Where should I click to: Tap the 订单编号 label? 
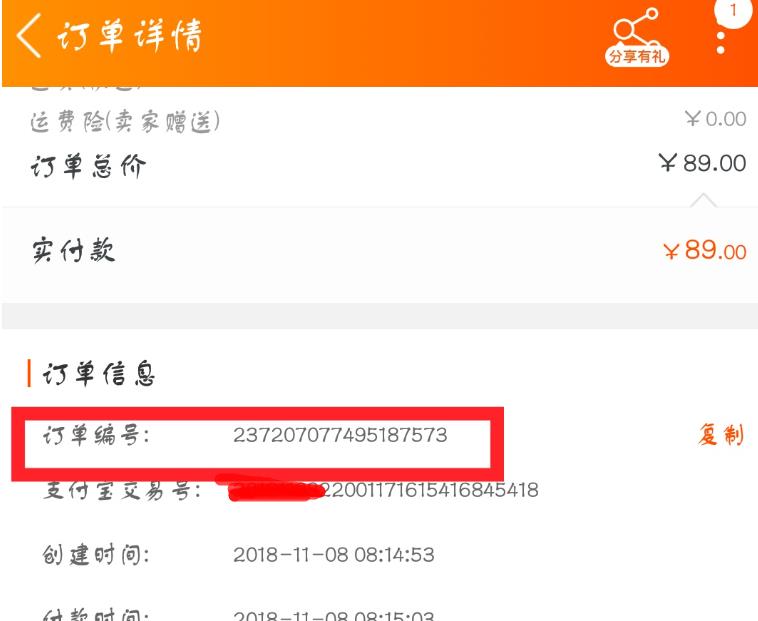(x=97, y=435)
